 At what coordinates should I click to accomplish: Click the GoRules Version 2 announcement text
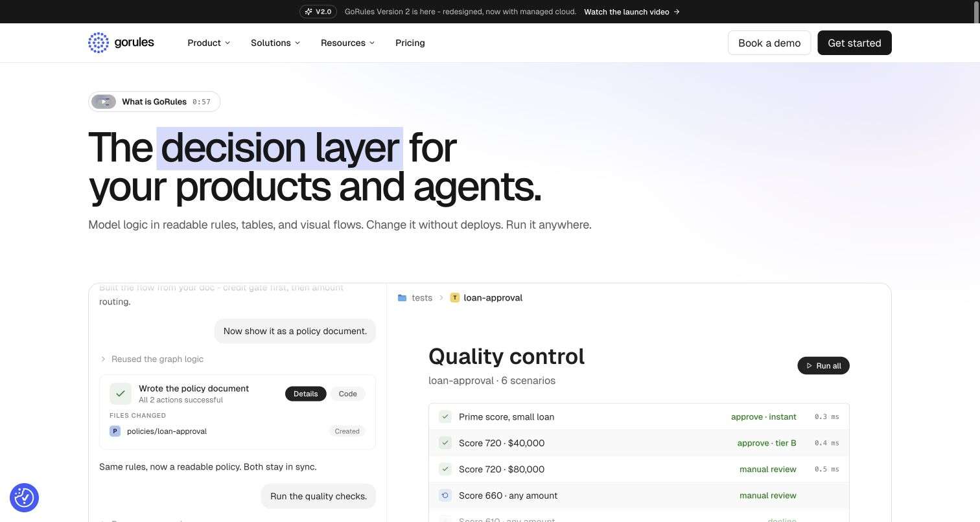[460, 12]
